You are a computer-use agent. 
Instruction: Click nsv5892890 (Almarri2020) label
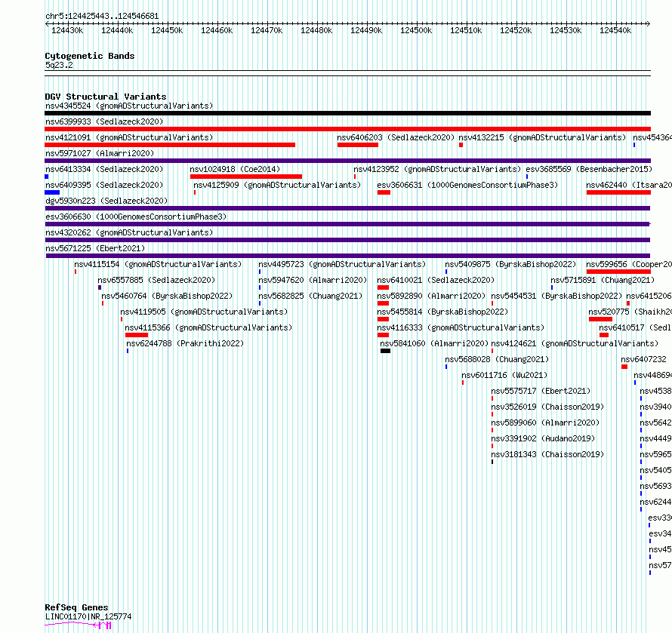click(432, 296)
